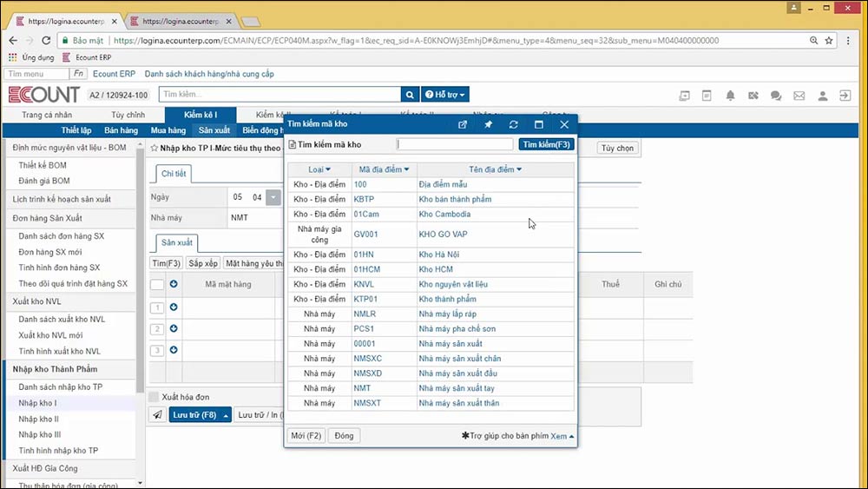Click the warehouse search input field
The width and height of the screenshot is (868, 489).
point(455,144)
